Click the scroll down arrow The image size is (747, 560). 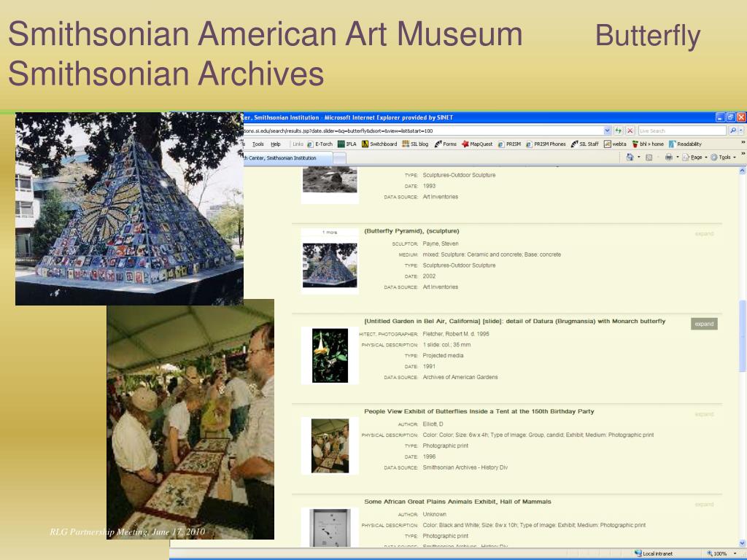click(742, 543)
